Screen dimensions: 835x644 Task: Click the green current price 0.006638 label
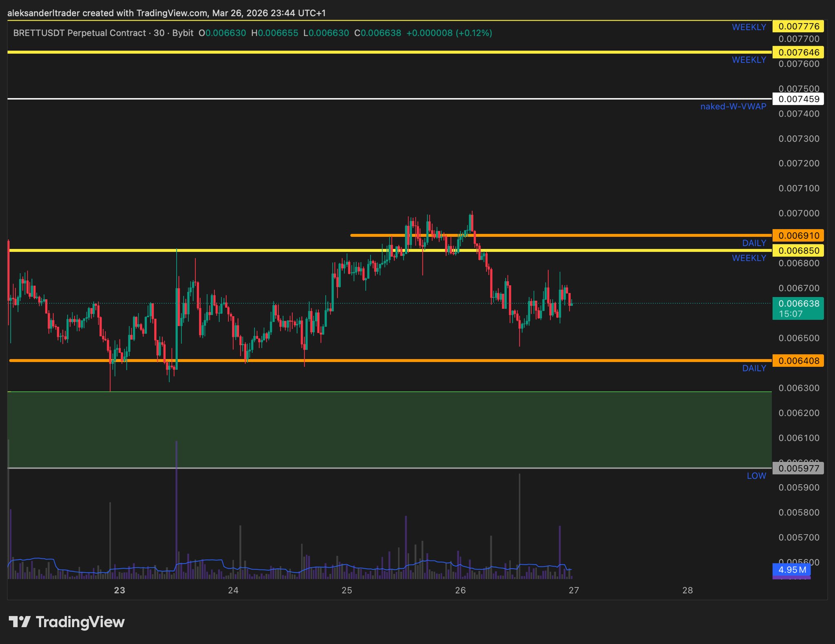pos(798,304)
